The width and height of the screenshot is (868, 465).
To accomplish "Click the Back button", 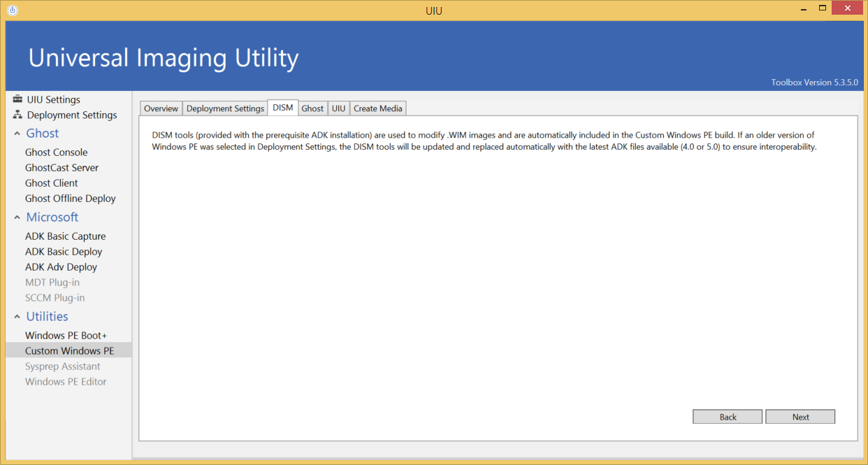I will pyautogui.click(x=728, y=417).
